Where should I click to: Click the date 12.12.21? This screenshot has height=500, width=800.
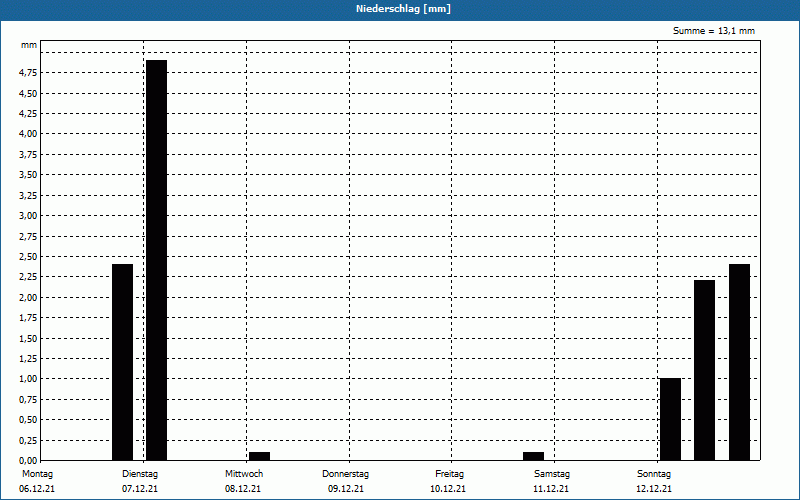click(654, 489)
